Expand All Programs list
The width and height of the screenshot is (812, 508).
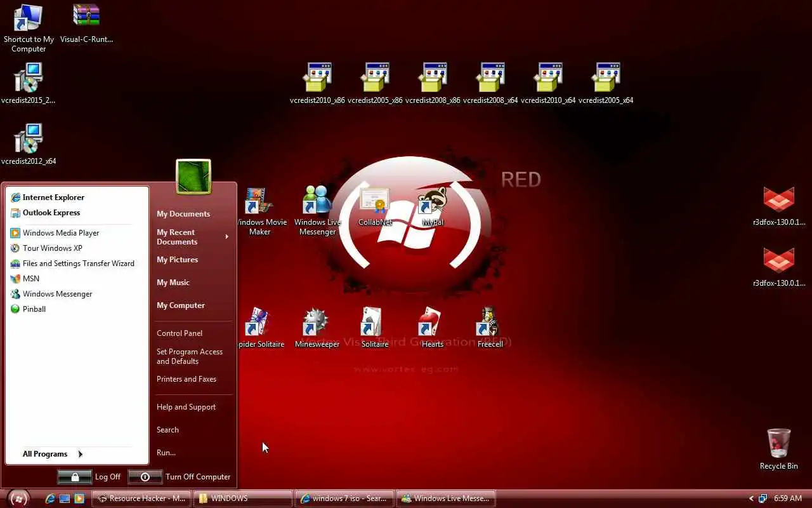tap(53, 454)
